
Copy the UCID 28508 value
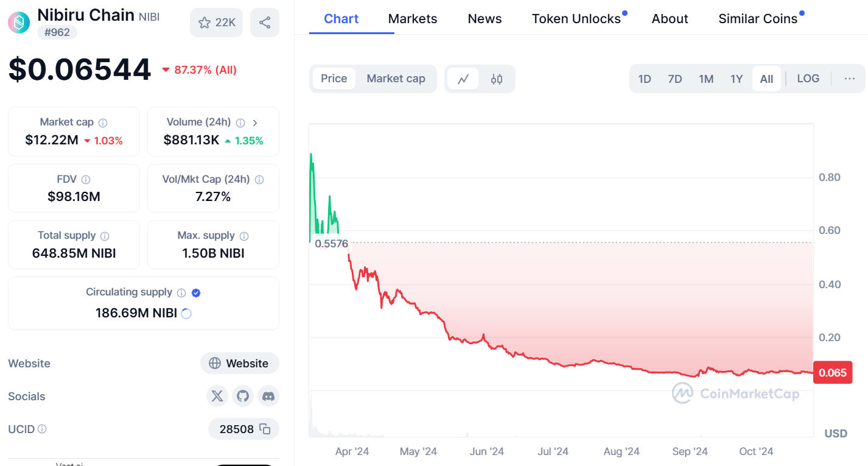point(265,429)
